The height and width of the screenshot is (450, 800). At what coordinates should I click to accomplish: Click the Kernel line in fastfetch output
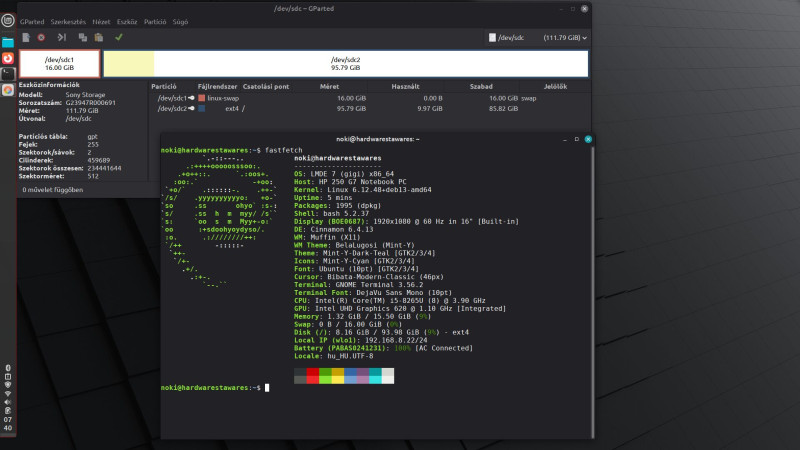click(x=363, y=190)
